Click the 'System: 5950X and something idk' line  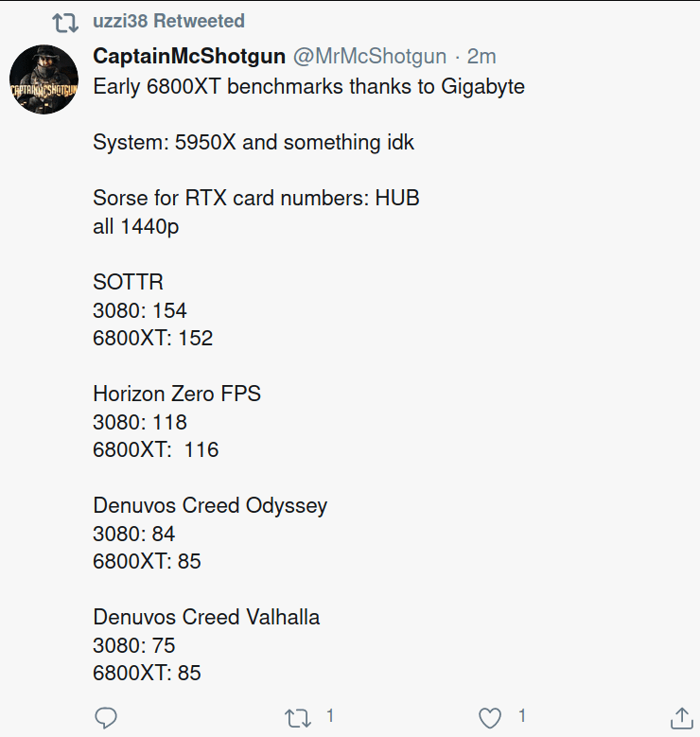pyautogui.click(x=254, y=143)
